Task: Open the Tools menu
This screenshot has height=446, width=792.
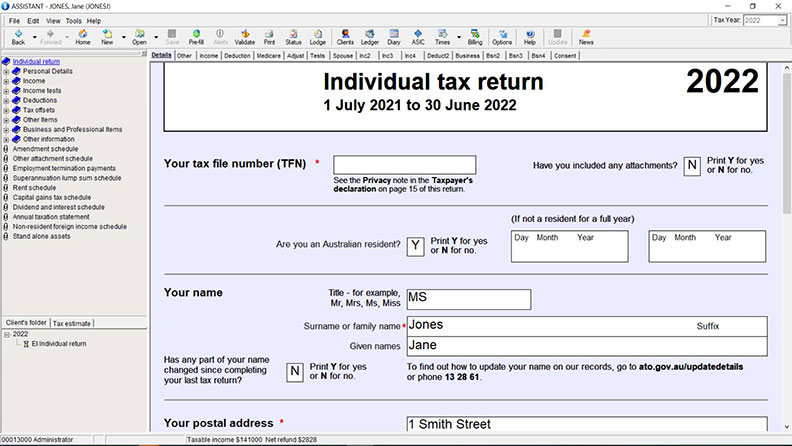Action: (x=74, y=20)
